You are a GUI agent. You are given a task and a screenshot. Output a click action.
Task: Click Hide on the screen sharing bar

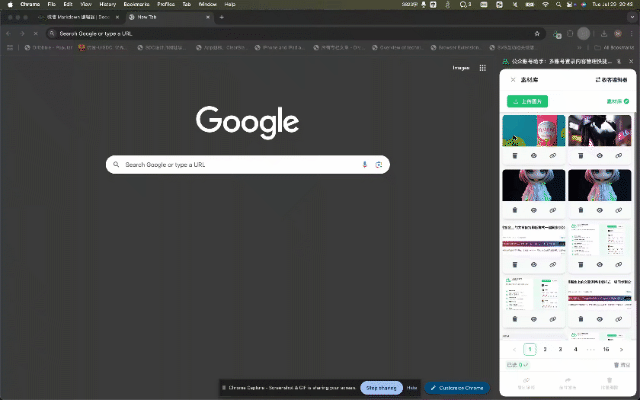coord(412,388)
